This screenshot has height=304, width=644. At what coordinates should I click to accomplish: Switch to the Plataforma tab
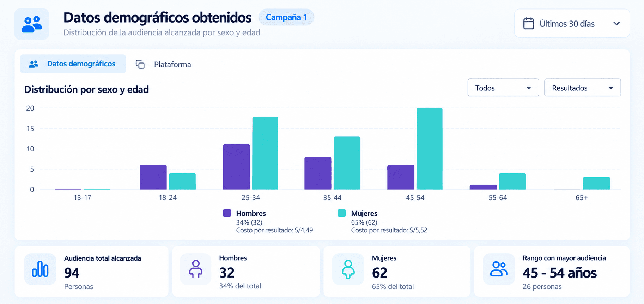click(163, 64)
